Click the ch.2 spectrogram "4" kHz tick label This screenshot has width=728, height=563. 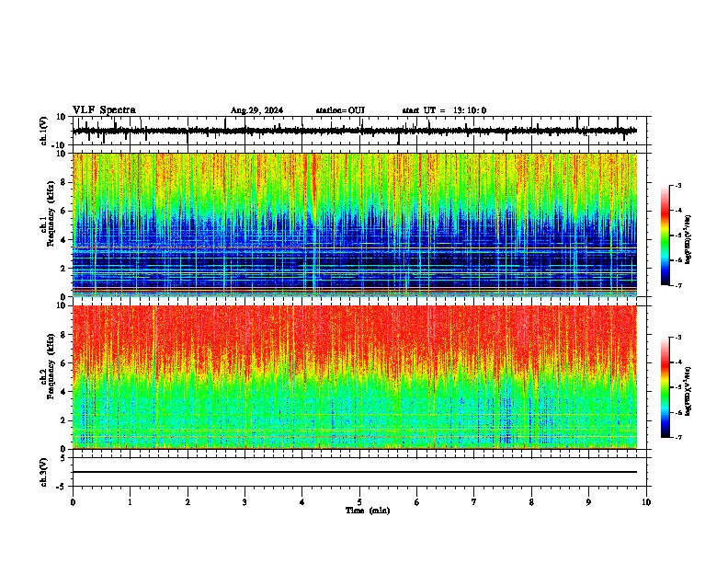pos(63,392)
